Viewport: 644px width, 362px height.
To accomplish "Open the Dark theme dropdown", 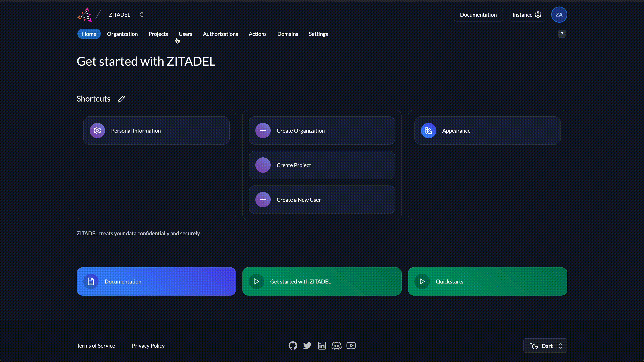I will [x=545, y=346].
